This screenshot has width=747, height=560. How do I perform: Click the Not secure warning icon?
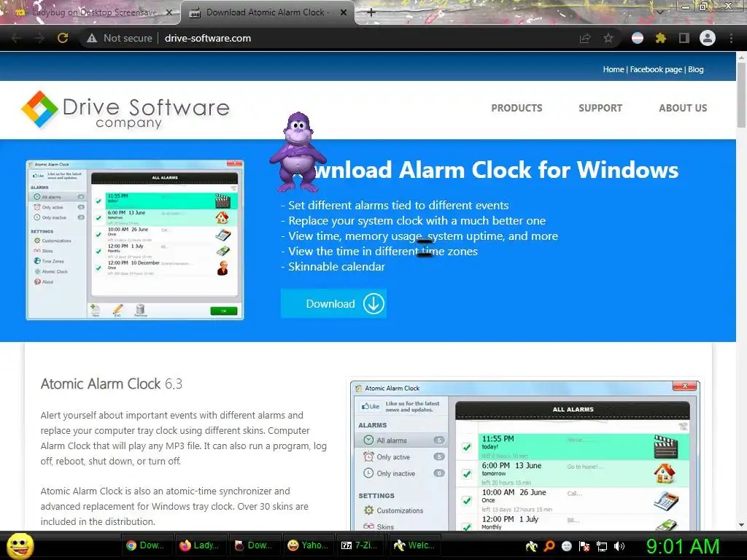coord(92,38)
